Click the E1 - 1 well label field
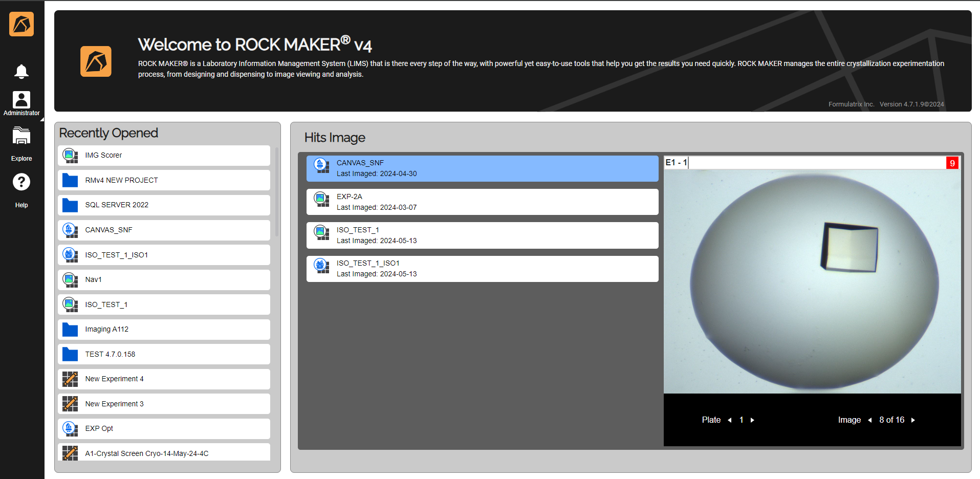 (x=804, y=163)
